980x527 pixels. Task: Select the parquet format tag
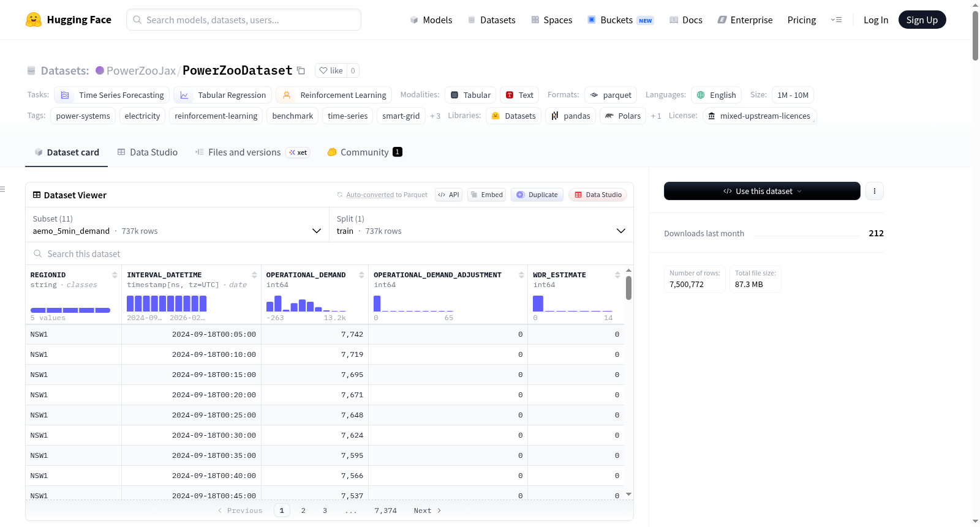[611, 95]
